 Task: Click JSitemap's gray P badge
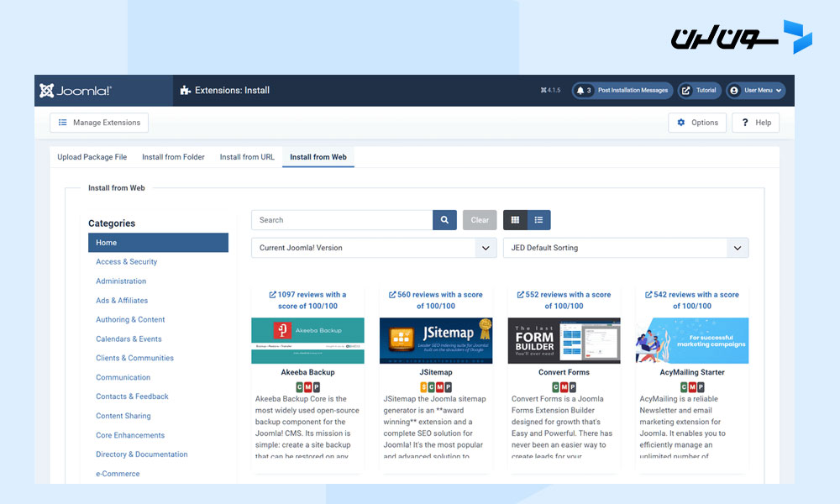pyautogui.click(x=449, y=386)
